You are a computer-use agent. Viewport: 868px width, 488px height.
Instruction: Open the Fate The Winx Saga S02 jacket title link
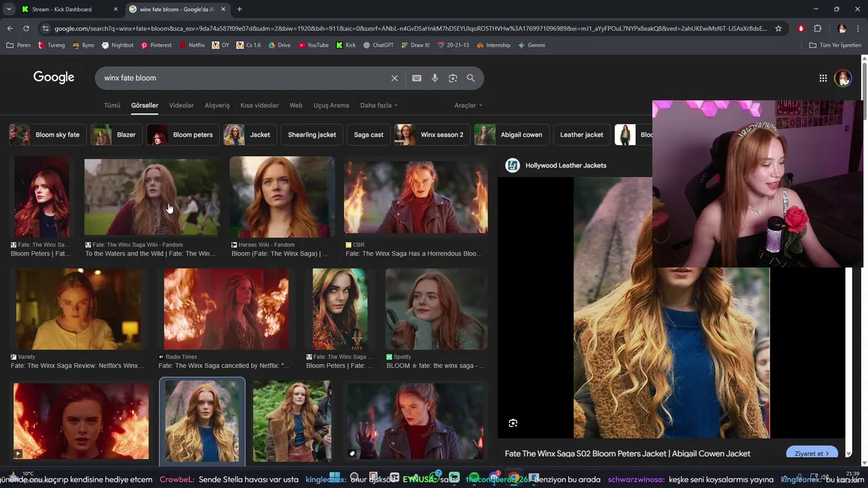627,453
